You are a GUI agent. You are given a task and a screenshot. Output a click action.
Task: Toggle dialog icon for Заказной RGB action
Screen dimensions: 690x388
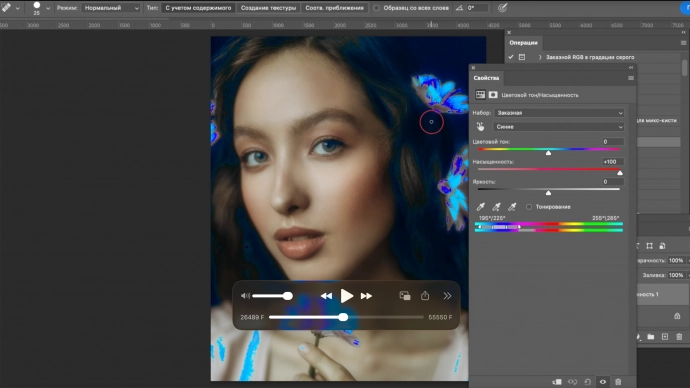coord(522,57)
